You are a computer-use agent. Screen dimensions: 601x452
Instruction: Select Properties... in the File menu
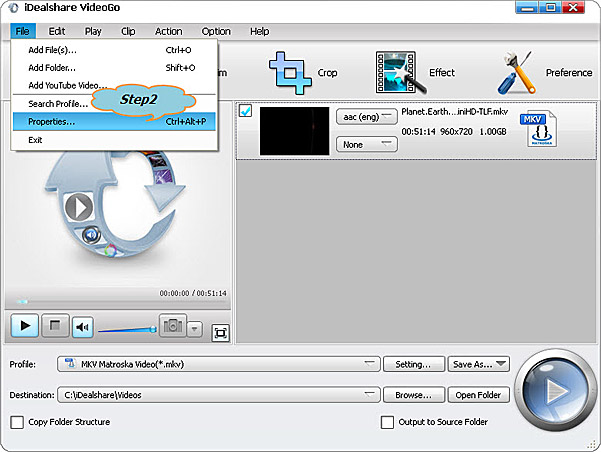coord(114,122)
